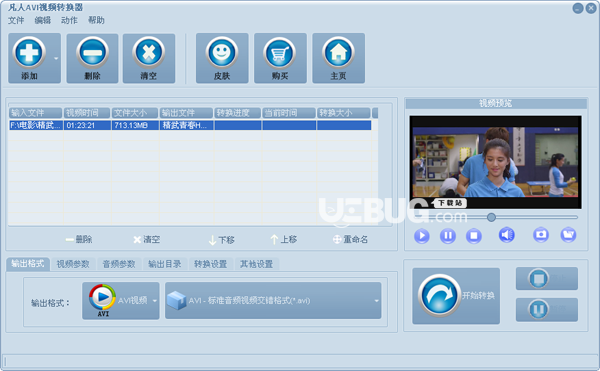This screenshot has height=371, width=600.
Task: Open the 文件 menu
Action: [16, 20]
